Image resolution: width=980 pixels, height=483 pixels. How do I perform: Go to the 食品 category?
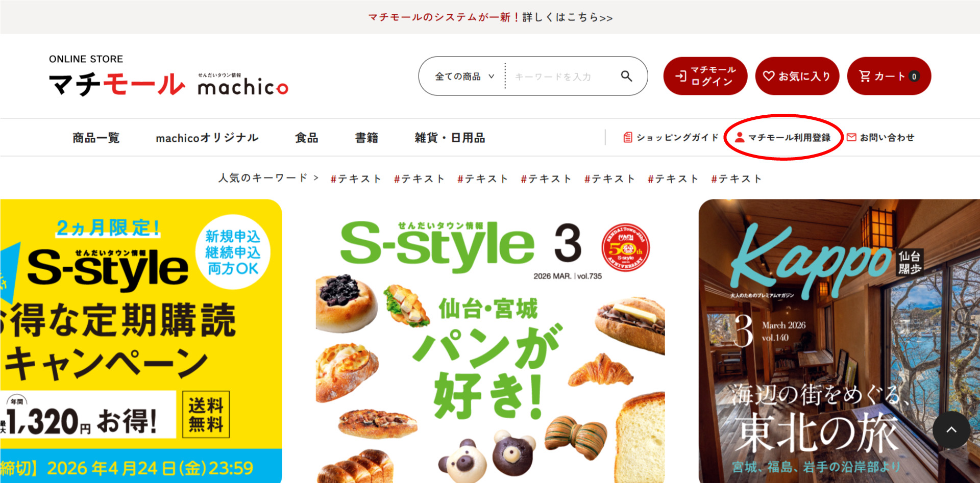(x=307, y=138)
